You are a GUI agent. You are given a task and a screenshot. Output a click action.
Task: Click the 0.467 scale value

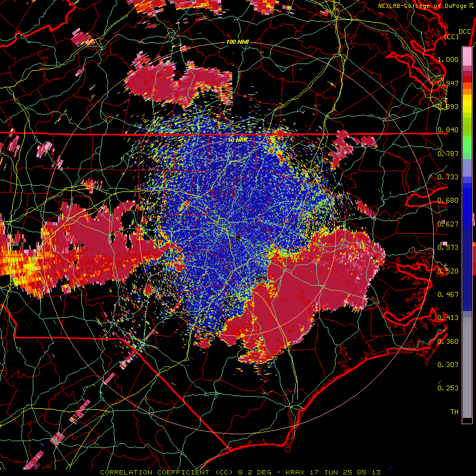pyautogui.click(x=448, y=295)
